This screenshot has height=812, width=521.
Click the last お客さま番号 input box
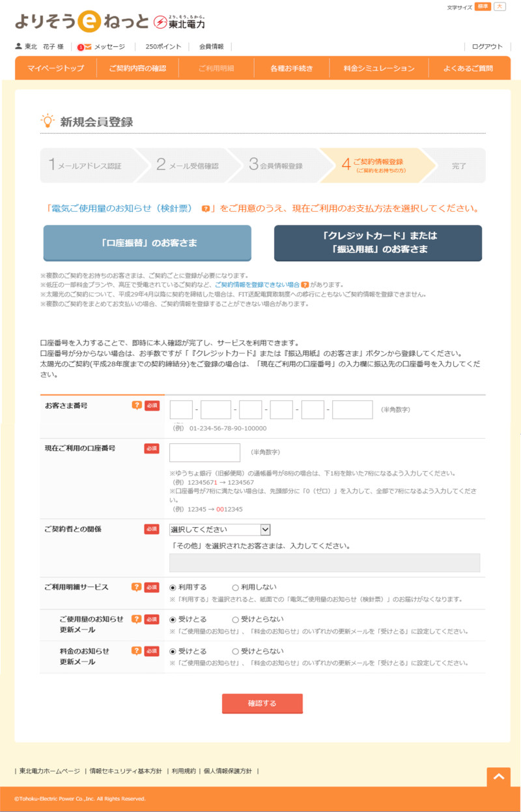coord(352,410)
